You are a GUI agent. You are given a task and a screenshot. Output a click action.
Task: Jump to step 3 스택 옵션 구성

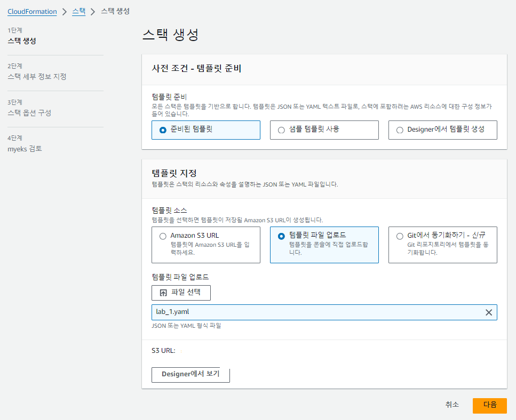click(29, 112)
